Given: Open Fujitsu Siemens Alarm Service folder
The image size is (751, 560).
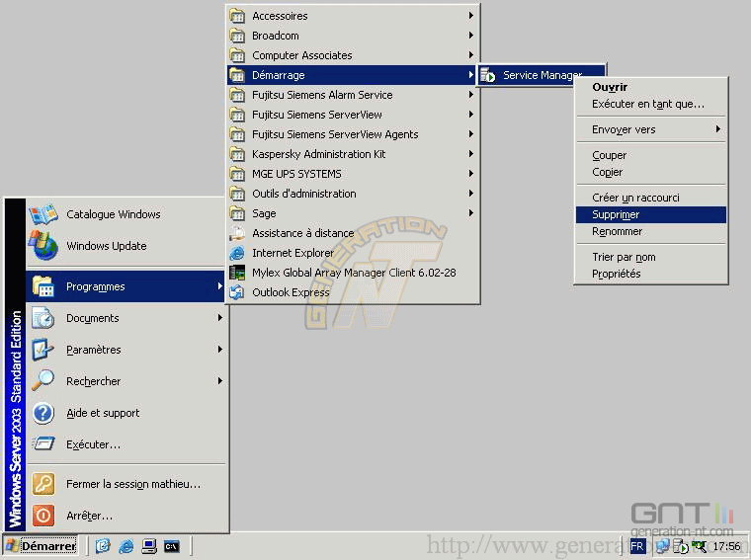Looking at the screenshot, I should pos(352,95).
